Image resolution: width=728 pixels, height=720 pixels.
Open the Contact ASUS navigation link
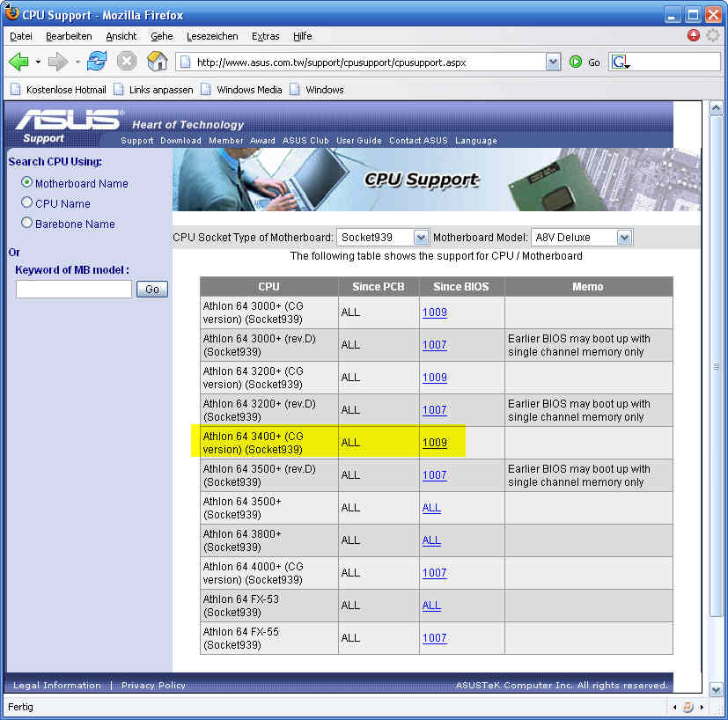point(418,140)
